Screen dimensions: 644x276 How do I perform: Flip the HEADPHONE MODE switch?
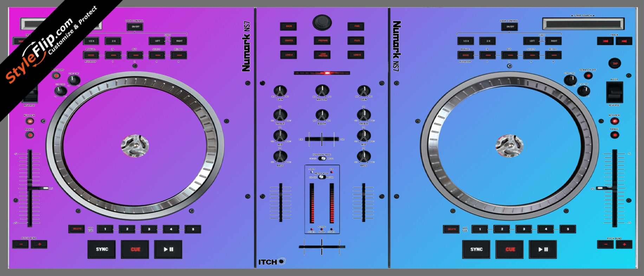click(322, 158)
